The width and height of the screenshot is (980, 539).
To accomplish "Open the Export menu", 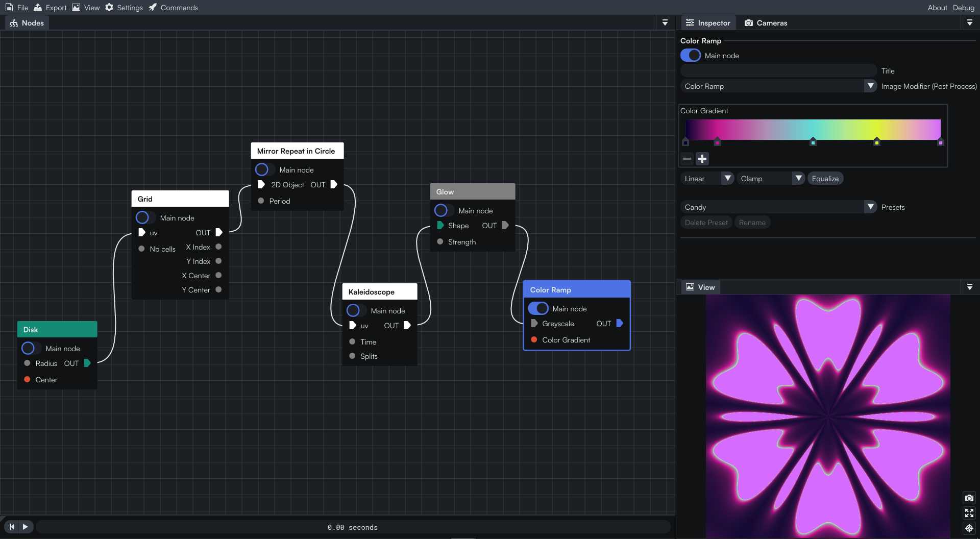I will 50,7.
